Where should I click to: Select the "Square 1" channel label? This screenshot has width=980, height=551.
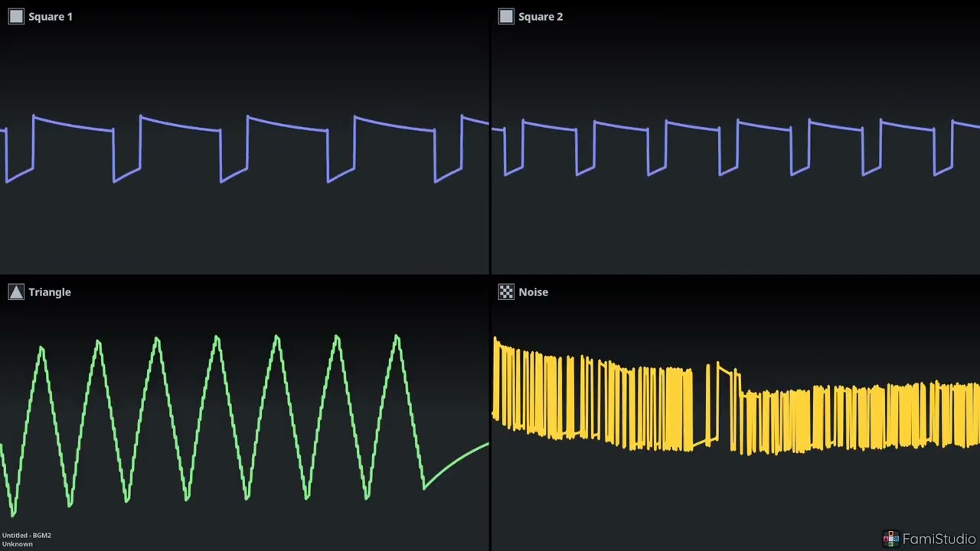pyautogui.click(x=51, y=16)
